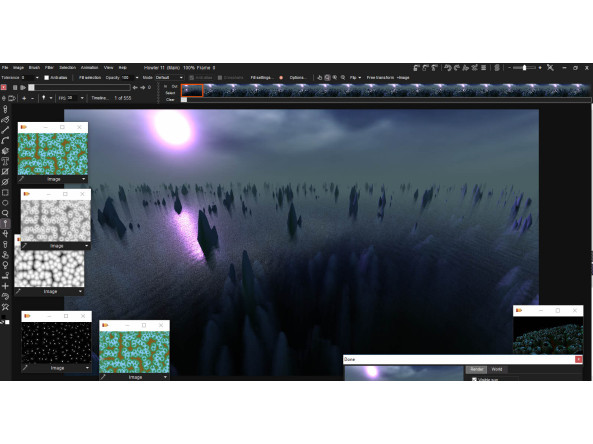Click the Timeline button

click(x=100, y=98)
